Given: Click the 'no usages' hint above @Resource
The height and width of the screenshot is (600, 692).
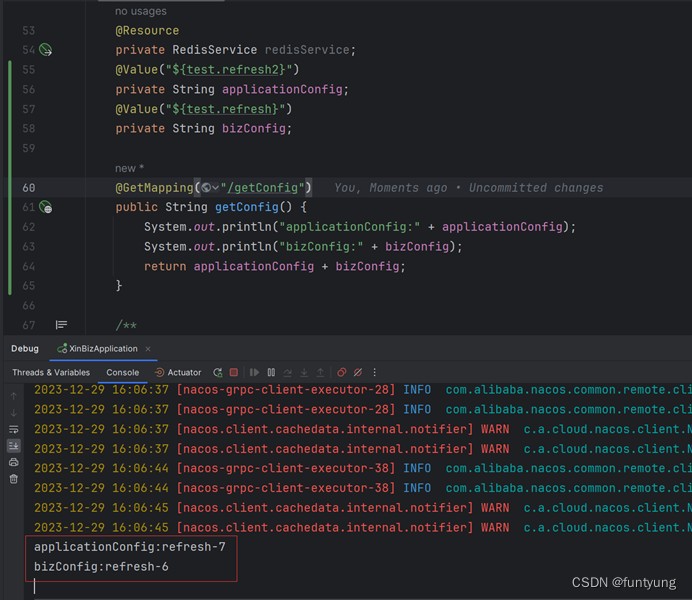Looking at the screenshot, I should 141,11.
